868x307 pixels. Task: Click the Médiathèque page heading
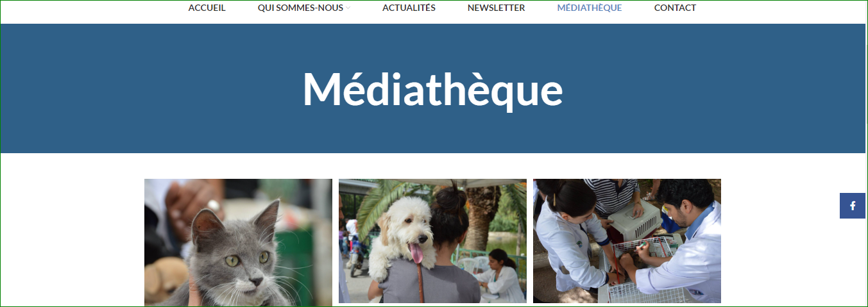click(x=432, y=88)
